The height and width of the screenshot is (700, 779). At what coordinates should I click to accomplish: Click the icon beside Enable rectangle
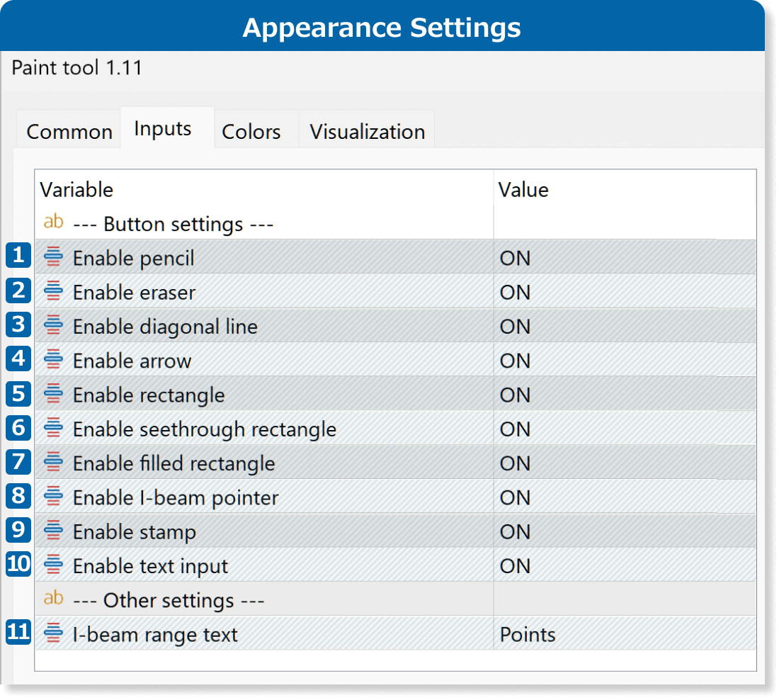coord(54,394)
